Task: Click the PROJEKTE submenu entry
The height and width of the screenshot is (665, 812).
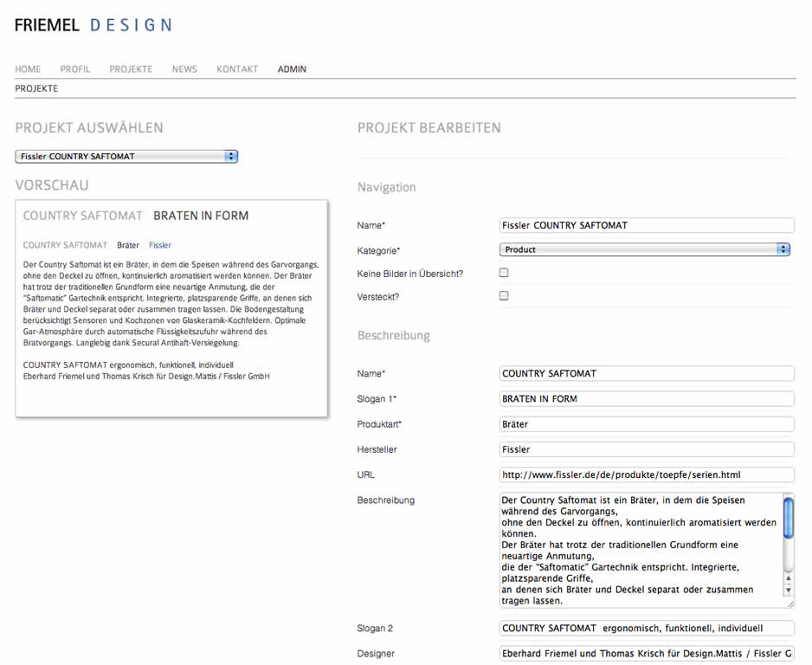Action: click(36, 88)
